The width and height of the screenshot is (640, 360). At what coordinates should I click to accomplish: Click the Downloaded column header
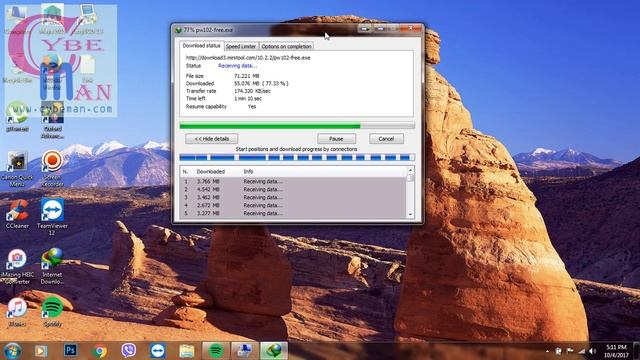211,171
